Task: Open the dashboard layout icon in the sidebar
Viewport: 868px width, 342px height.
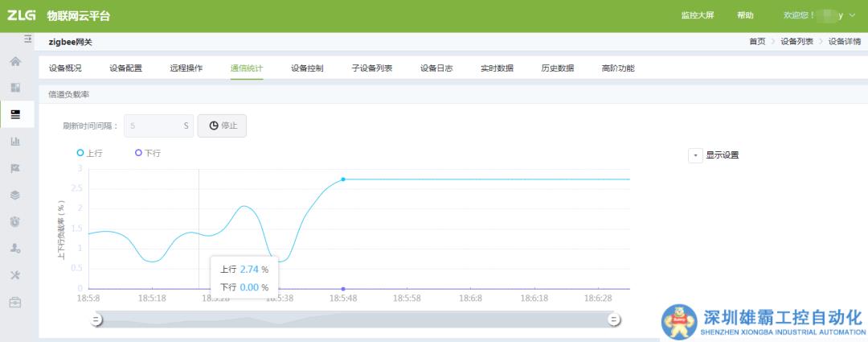Action: [15, 88]
